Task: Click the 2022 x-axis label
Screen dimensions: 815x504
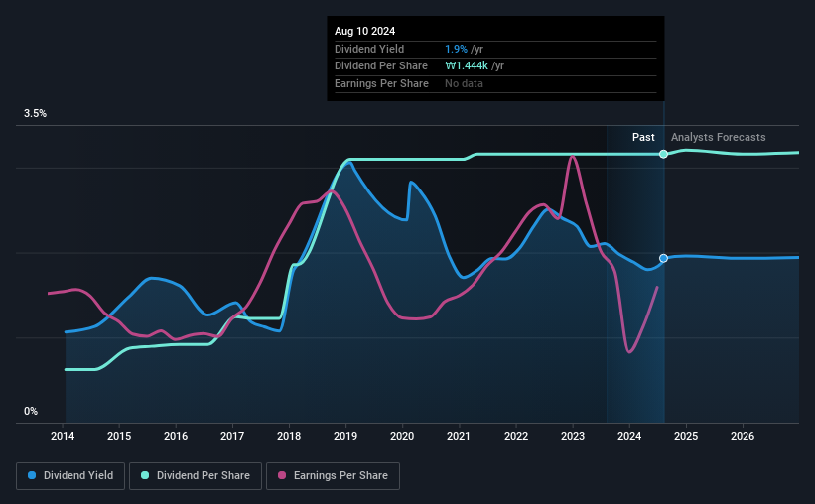Action: (516, 436)
